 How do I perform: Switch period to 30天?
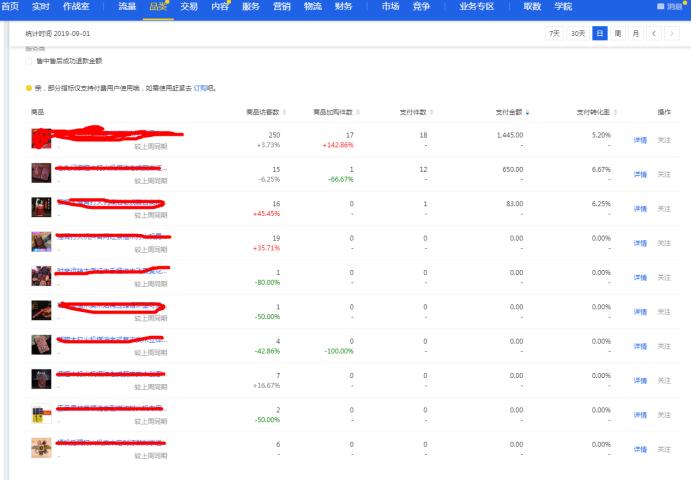[578, 33]
